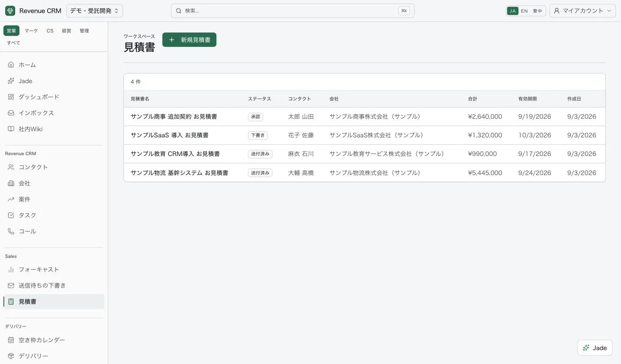Click company サンプル教育サービス株式会社（サンプル）

coord(388,154)
